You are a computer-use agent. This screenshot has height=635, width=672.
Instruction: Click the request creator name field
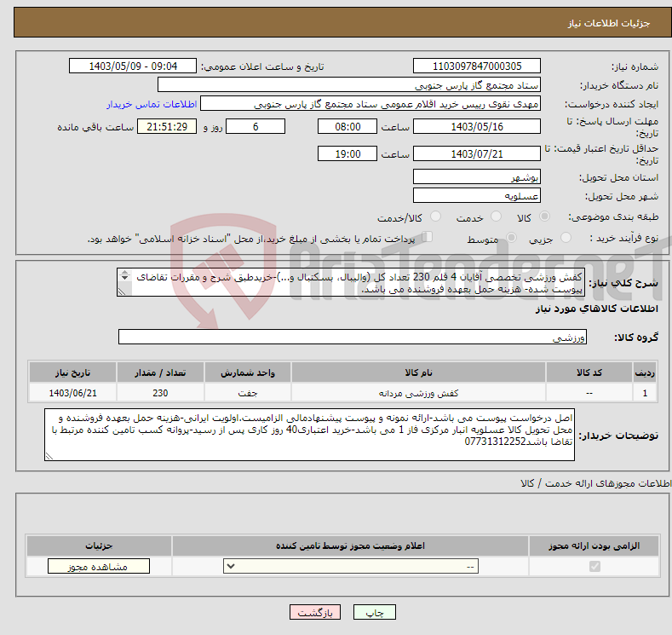(x=370, y=104)
